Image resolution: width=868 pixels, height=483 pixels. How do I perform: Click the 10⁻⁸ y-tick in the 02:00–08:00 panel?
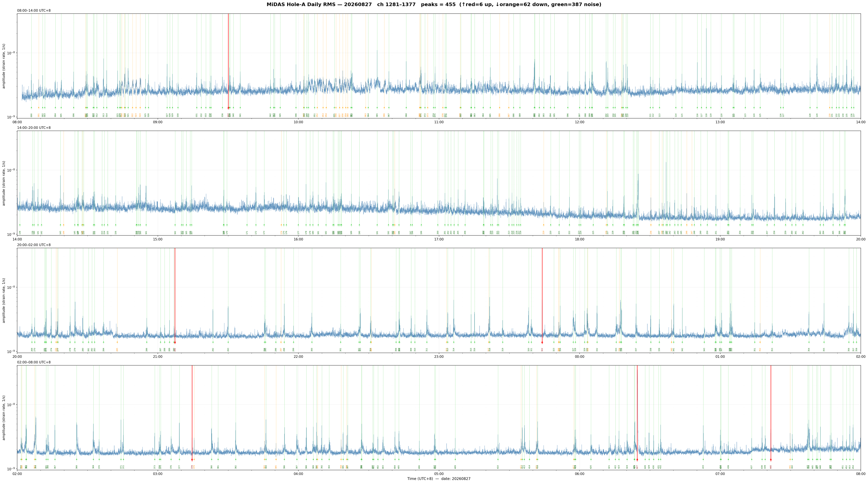11,404
